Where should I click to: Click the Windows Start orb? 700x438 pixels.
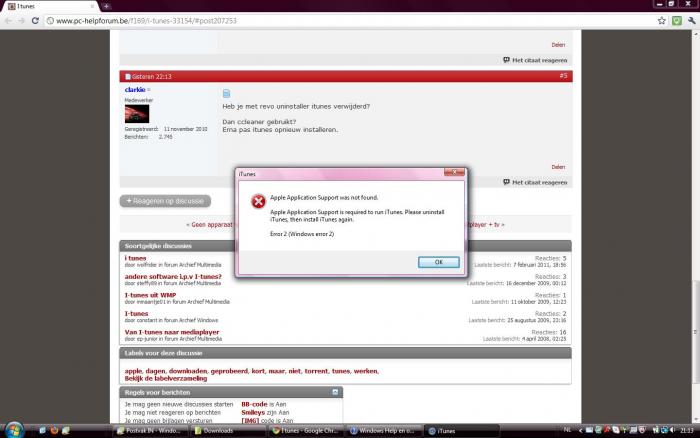click(14, 430)
